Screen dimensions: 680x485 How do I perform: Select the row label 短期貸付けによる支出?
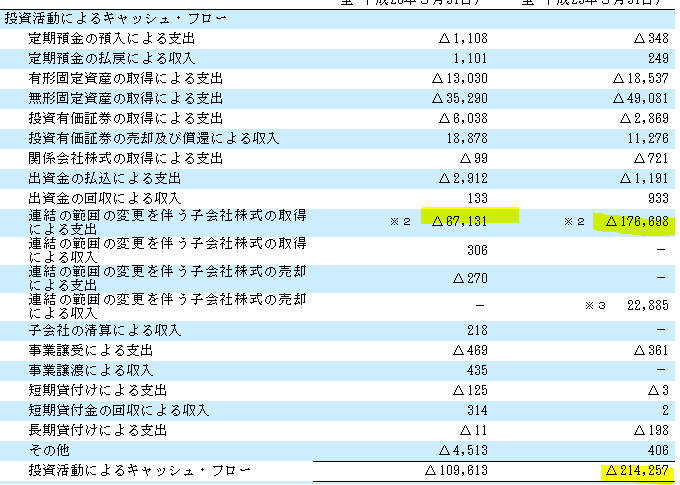[98, 390]
